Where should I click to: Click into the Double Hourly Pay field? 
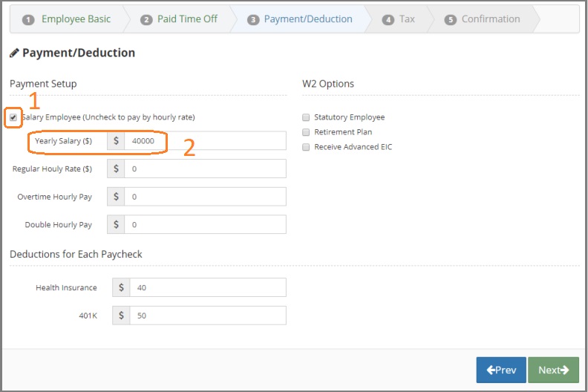(205, 224)
